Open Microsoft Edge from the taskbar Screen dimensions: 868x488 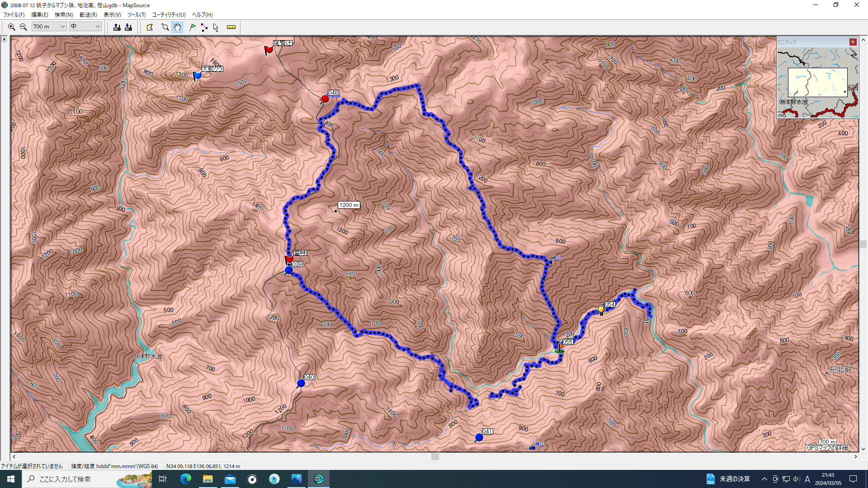pyautogui.click(x=186, y=479)
